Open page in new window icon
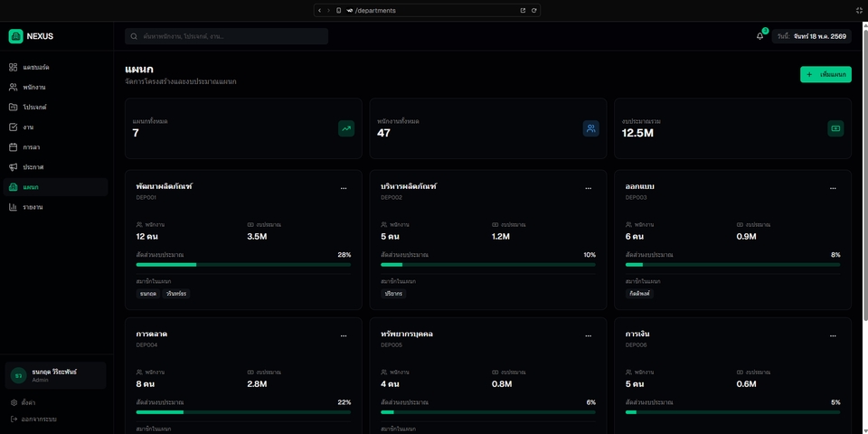Viewport: 868px width, 434px height. (523, 11)
